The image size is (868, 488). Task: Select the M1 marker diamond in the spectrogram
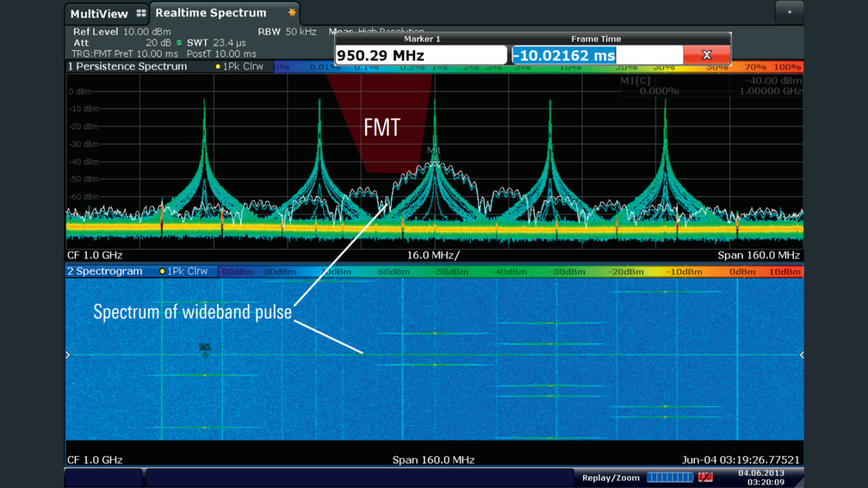[205, 354]
